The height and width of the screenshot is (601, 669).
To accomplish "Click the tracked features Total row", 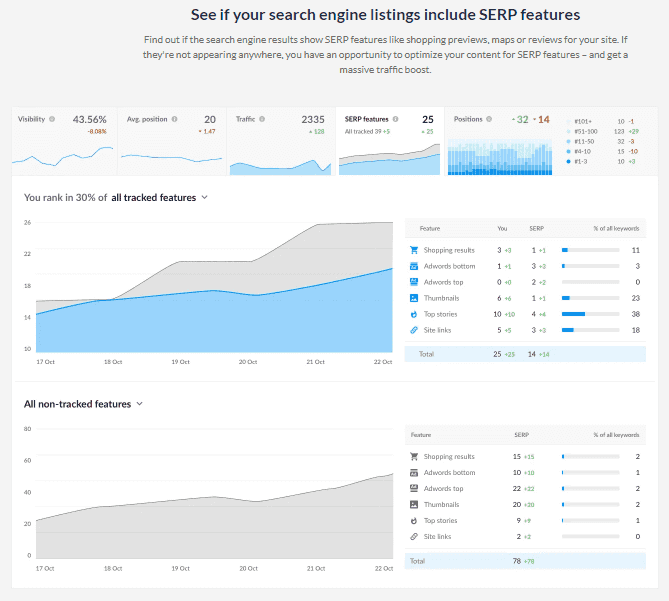I will [x=525, y=354].
